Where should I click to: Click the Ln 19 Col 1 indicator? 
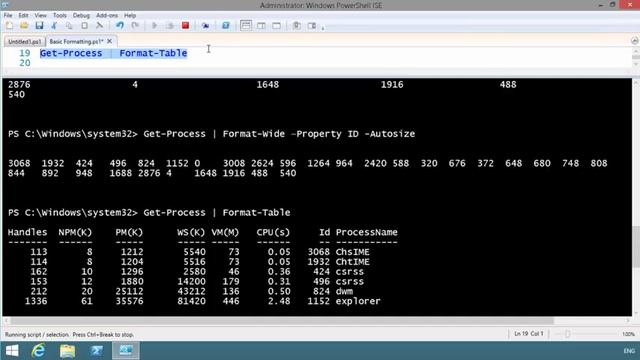pyautogui.click(x=529, y=334)
